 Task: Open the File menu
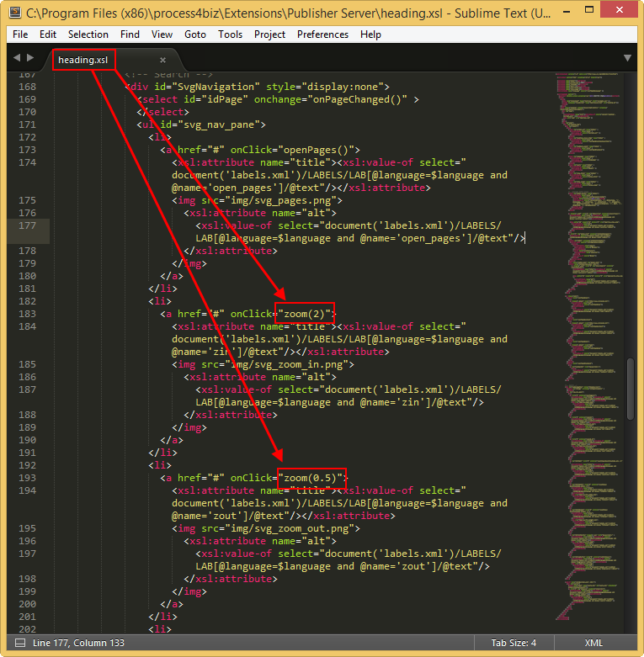point(20,34)
